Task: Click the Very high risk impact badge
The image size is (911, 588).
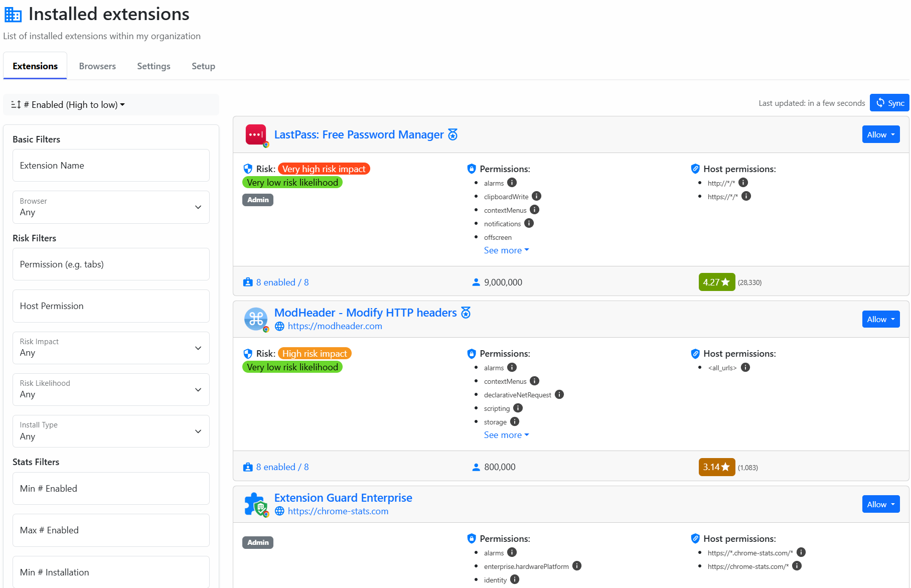Action: [324, 169]
